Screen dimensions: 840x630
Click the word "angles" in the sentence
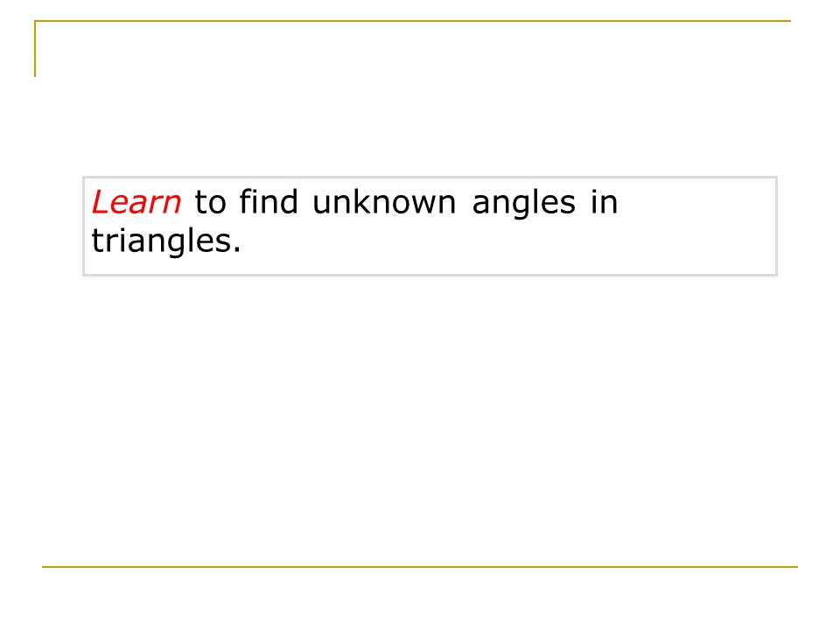tap(523, 205)
